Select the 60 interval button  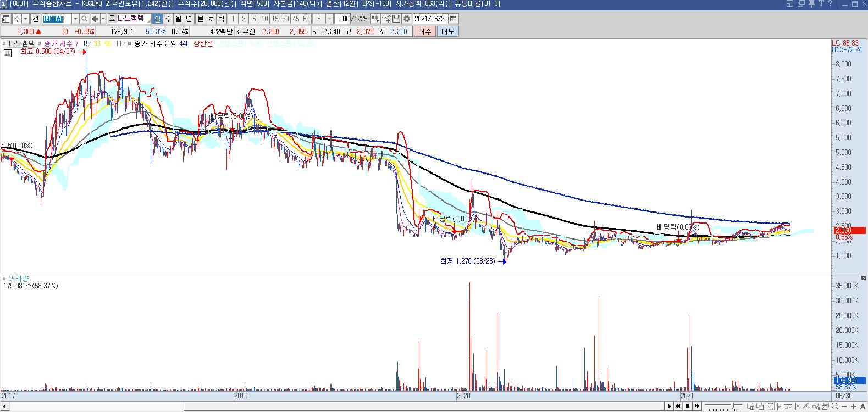[306, 19]
